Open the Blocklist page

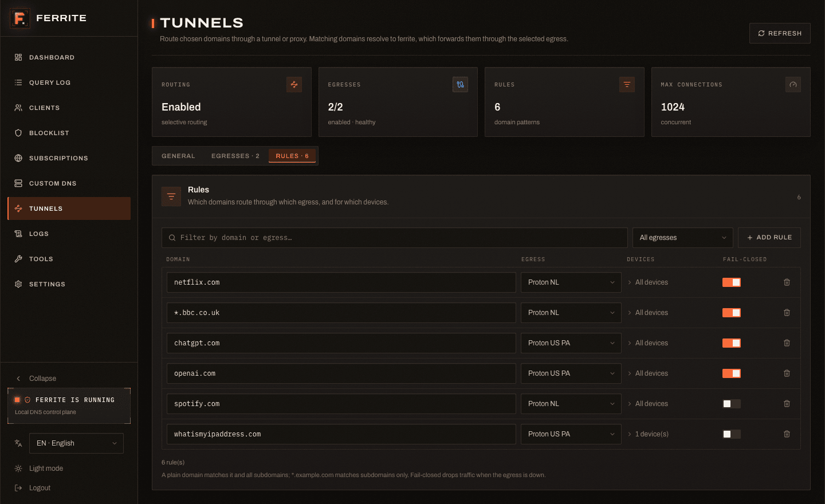pyautogui.click(x=69, y=133)
